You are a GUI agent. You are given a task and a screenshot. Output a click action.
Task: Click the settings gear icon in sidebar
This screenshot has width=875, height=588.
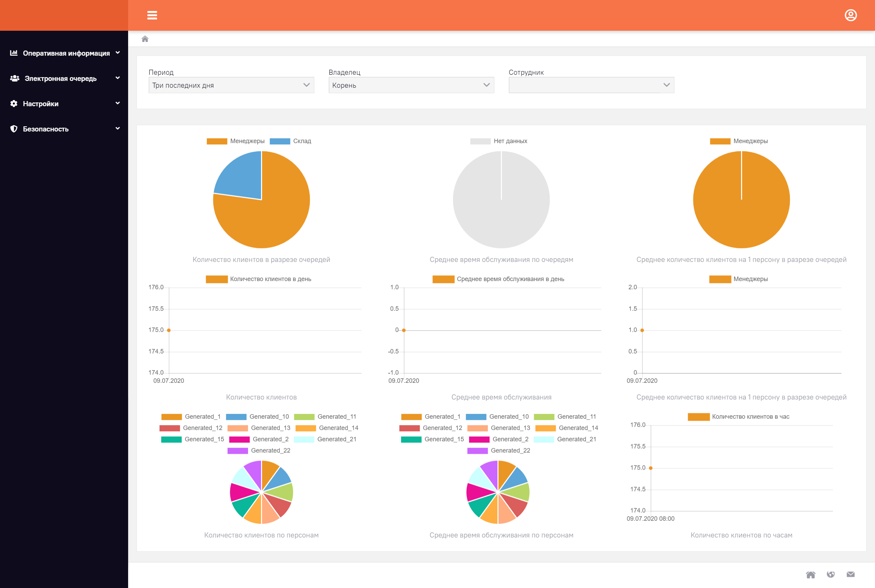tap(14, 103)
